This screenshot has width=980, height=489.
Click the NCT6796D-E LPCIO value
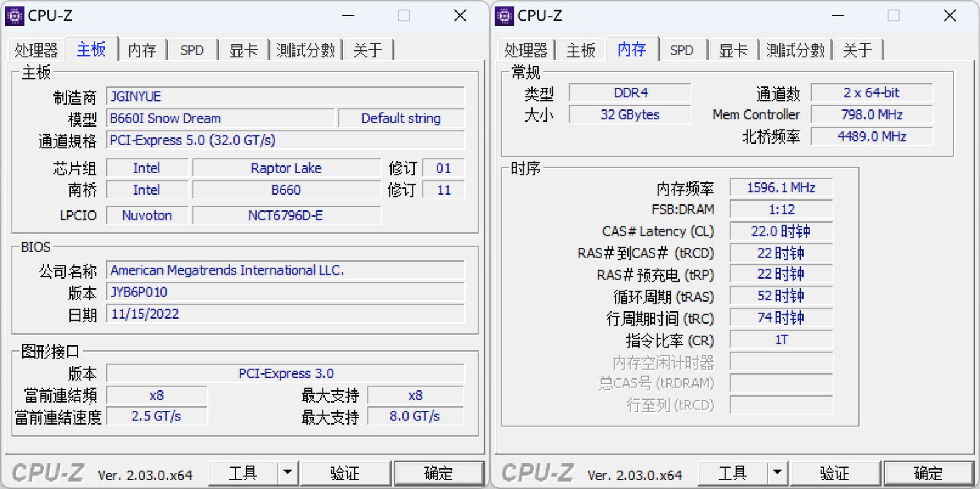(x=286, y=215)
